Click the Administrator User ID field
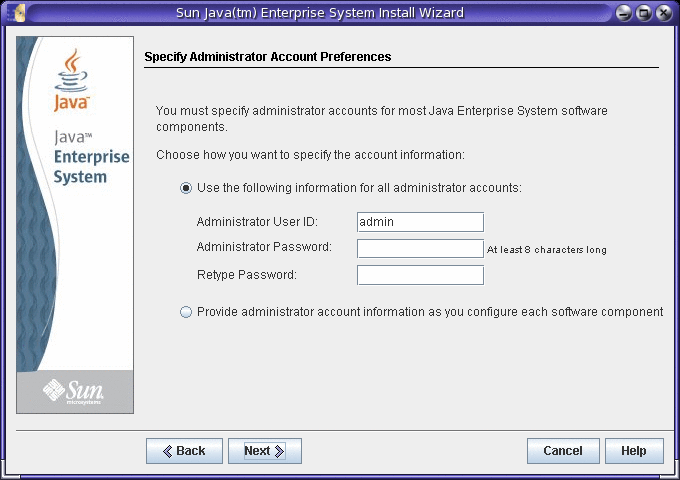The width and height of the screenshot is (680, 480). click(420, 222)
